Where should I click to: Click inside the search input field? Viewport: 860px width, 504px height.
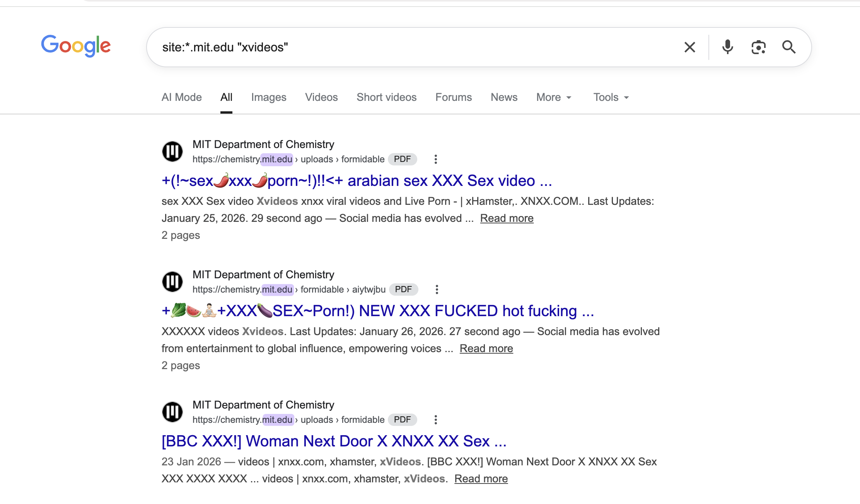coord(387,47)
